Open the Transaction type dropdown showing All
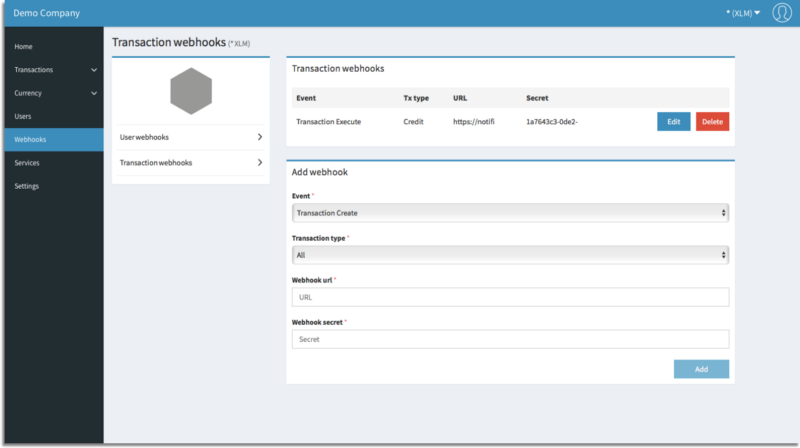Viewport: 800px width, 448px height. [x=510, y=255]
